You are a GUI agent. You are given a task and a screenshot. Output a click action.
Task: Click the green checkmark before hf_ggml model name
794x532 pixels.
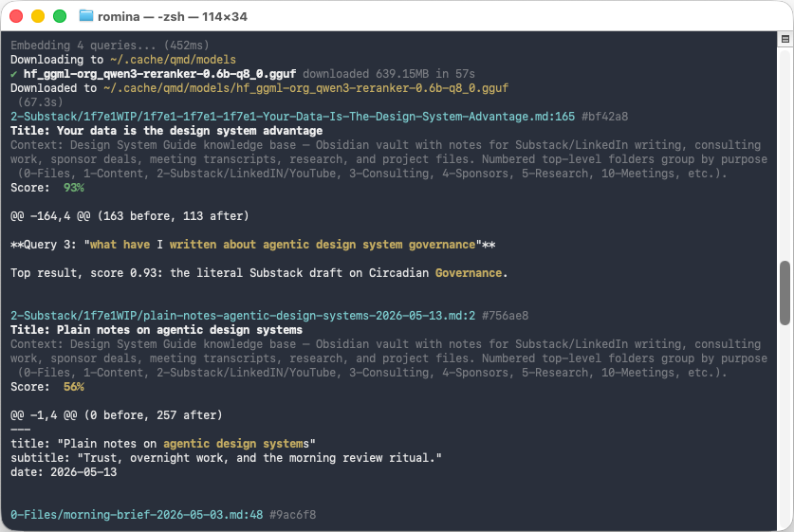[13, 74]
